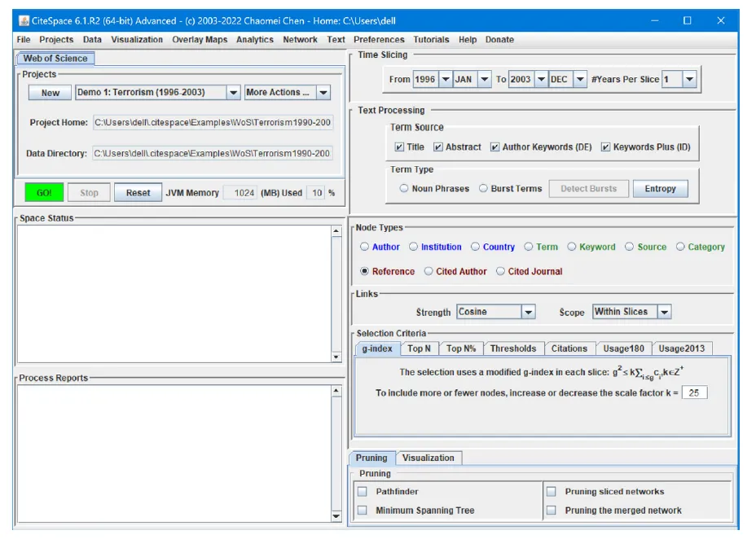The height and width of the screenshot is (539, 756).
Task: Open the More Actions dropdown
Action: 323,93
